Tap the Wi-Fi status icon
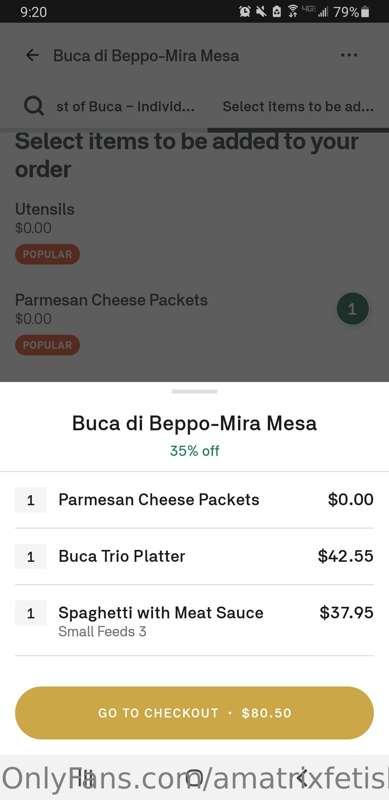This screenshot has width=389, height=800. click(x=293, y=12)
